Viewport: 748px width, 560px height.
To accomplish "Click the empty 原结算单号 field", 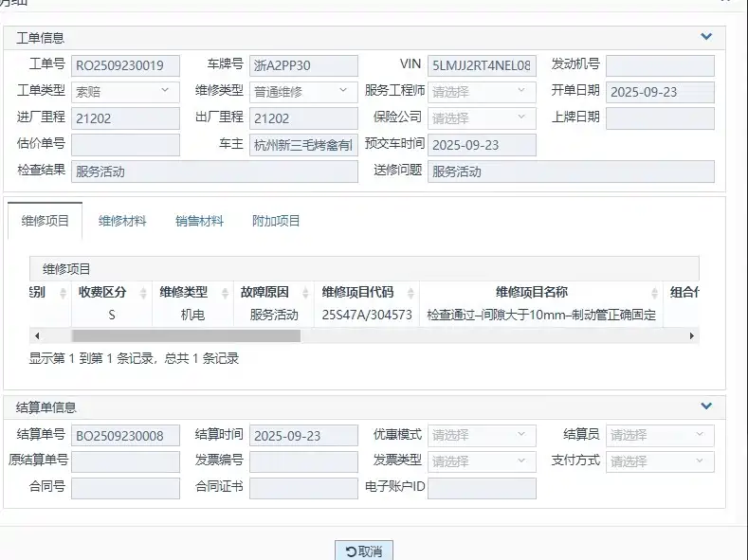I will 125,461.
